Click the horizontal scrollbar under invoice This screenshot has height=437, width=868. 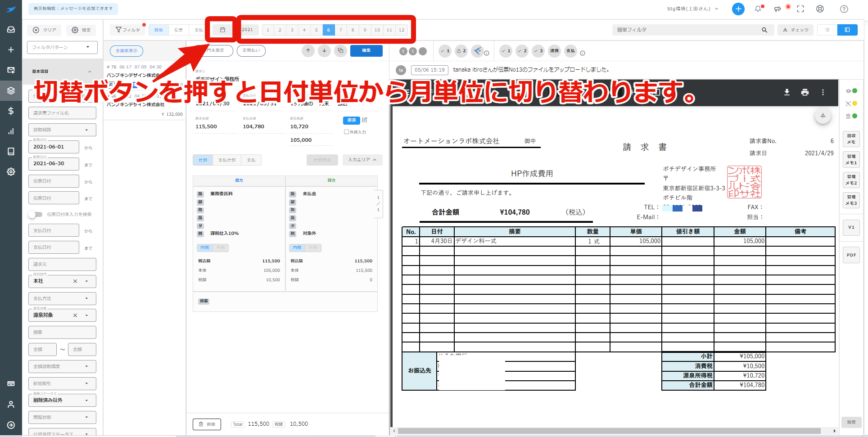tap(610, 431)
